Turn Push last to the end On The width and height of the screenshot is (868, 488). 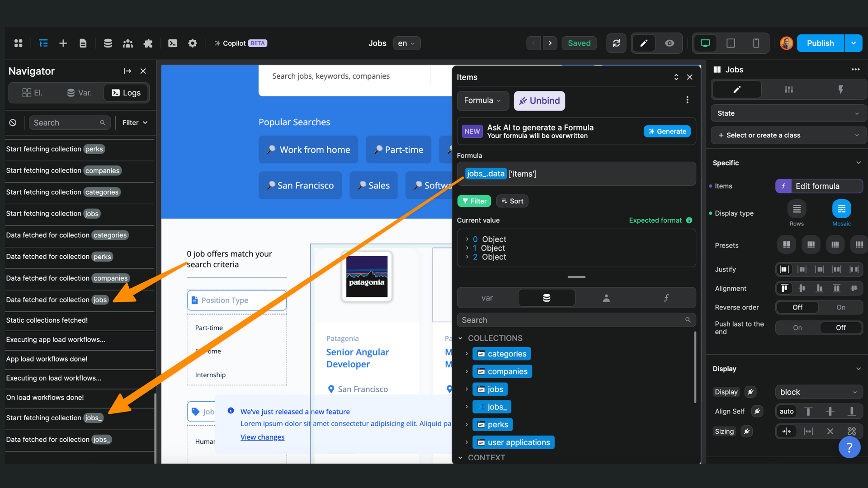797,328
